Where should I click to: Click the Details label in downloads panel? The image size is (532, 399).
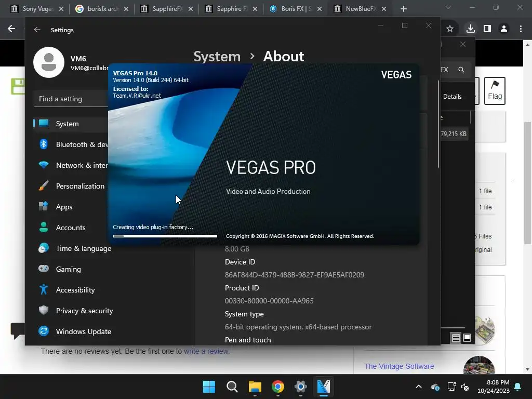click(x=453, y=97)
